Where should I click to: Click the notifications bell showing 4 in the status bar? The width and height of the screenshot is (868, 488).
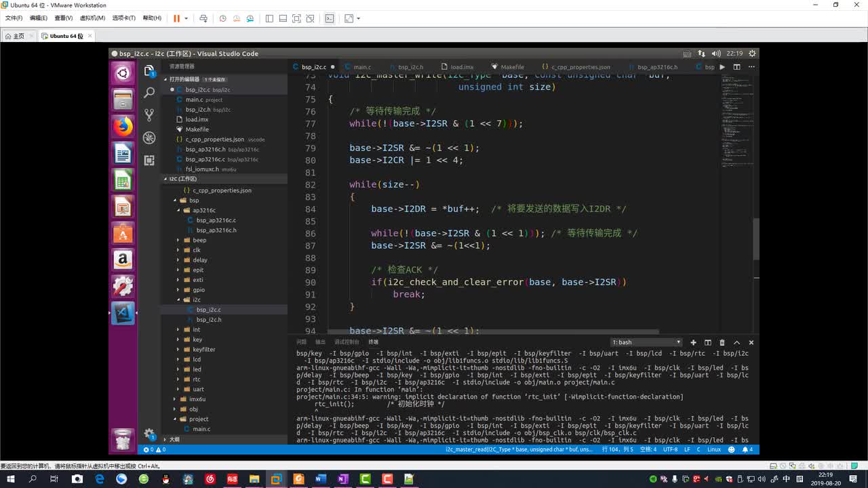tap(747, 449)
